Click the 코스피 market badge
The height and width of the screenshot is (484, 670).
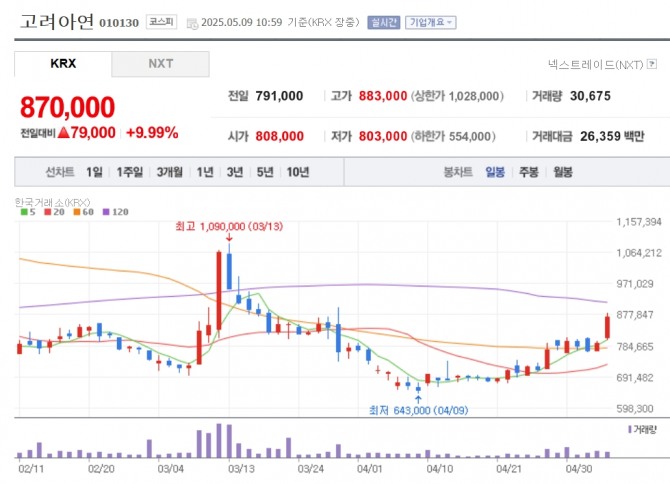pyautogui.click(x=161, y=22)
